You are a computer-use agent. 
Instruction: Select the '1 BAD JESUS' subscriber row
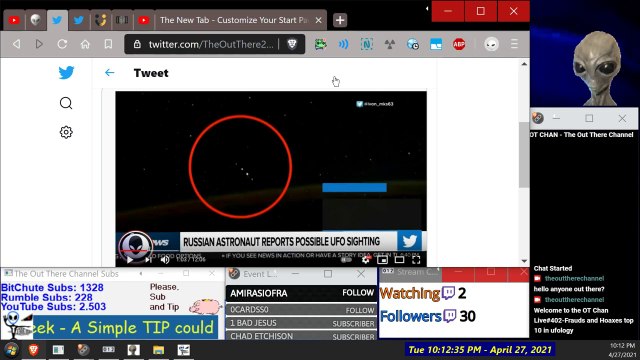click(301, 323)
